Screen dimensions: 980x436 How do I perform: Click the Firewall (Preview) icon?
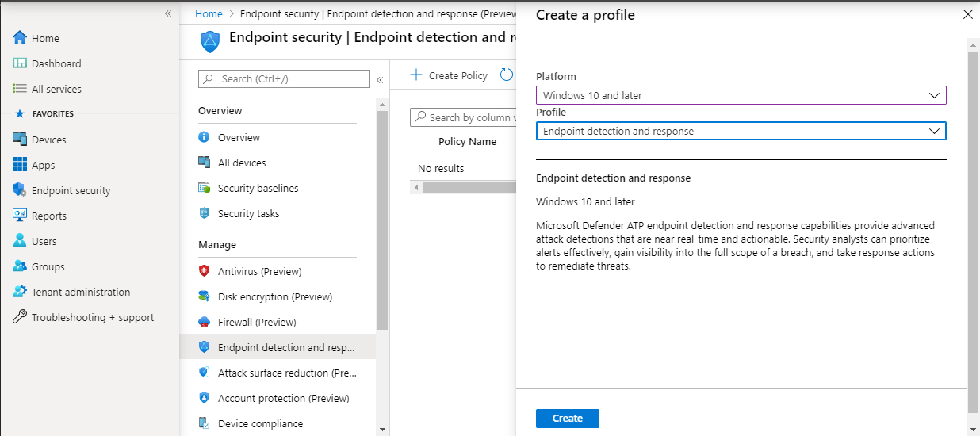point(204,322)
